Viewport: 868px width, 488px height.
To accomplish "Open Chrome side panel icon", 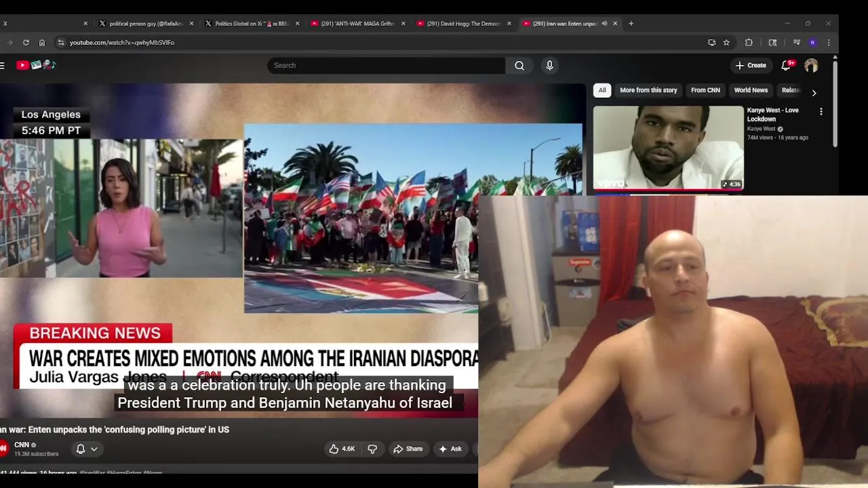I will pos(772,42).
